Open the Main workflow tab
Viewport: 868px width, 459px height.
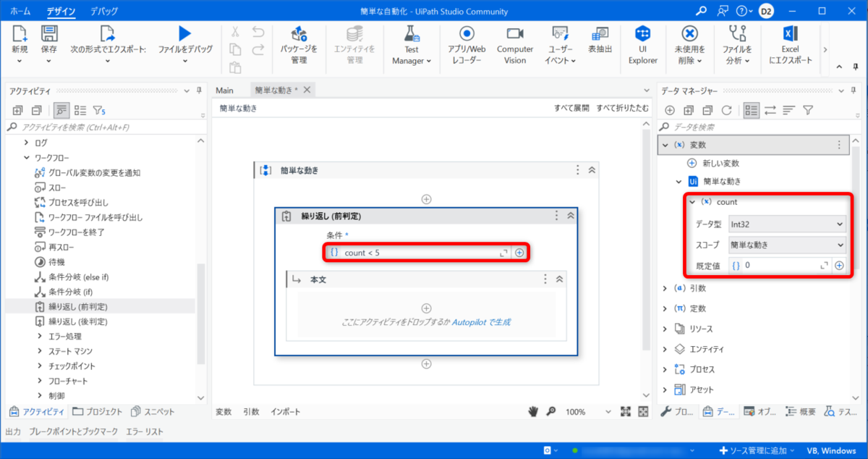224,90
